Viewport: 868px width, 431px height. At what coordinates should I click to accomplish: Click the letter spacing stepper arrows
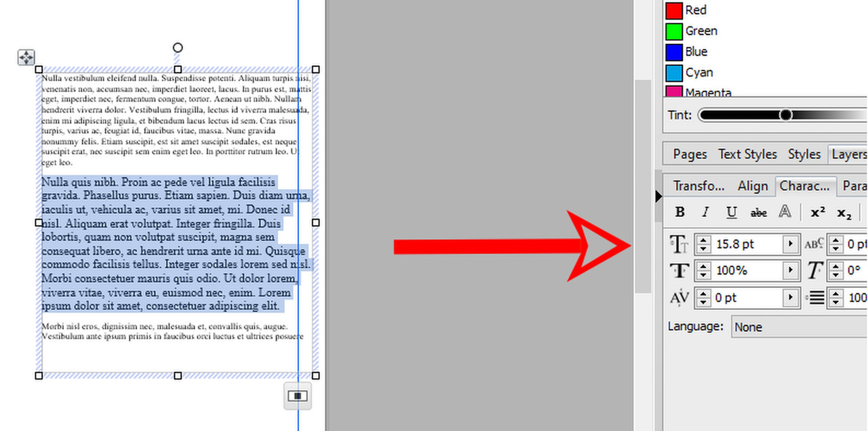pos(704,297)
